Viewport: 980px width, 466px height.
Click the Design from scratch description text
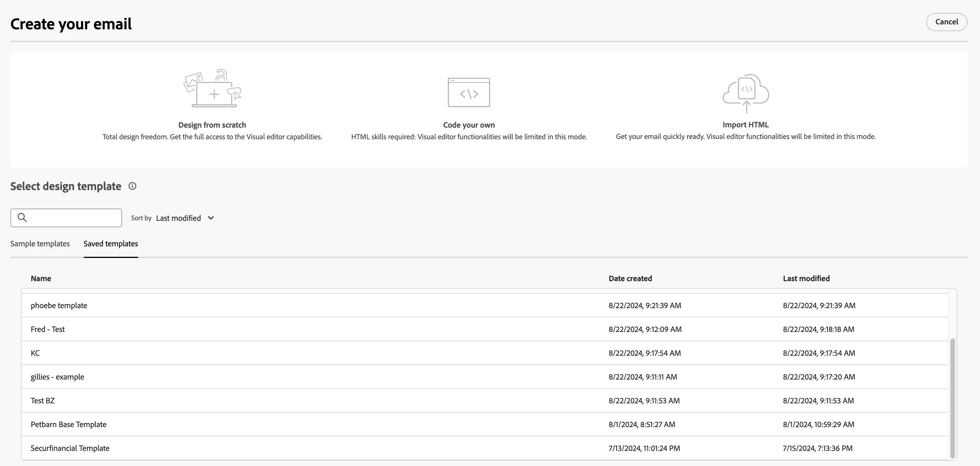pyautogui.click(x=212, y=137)
